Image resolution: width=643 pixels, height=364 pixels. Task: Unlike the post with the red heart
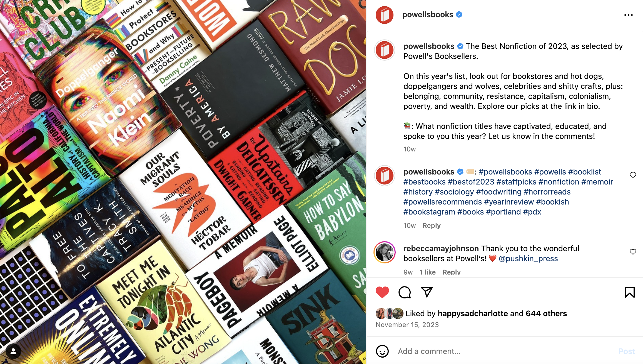click(382, 292)
